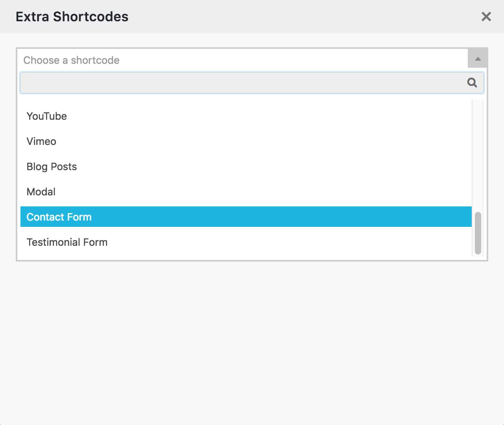Choose Vimeo from the shortcode list
504x425 pixels.
[x=246, y=141]
